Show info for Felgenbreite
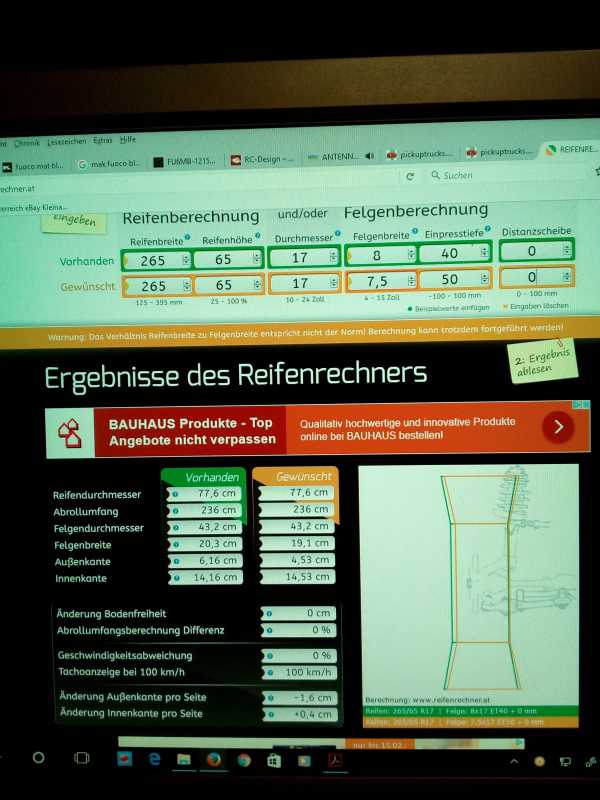The height and width of the screenshot is (800, 600). (414, 232)
